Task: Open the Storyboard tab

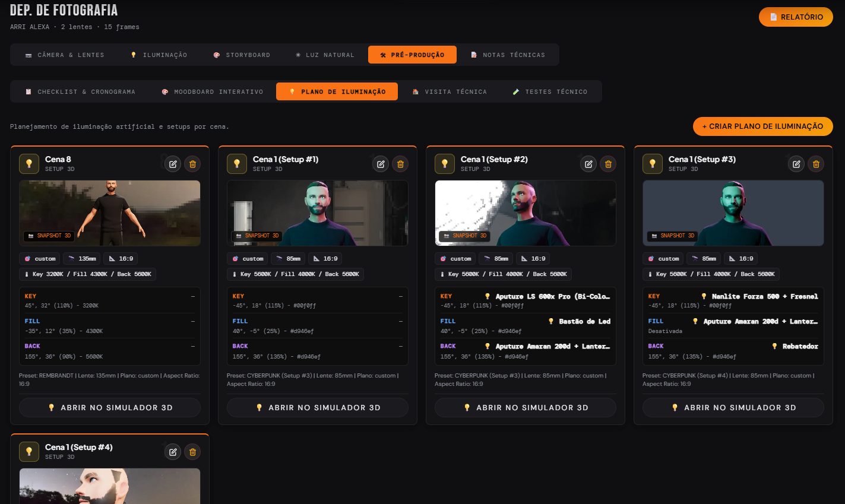Action: pyautogui.click(x=242, y=55)
